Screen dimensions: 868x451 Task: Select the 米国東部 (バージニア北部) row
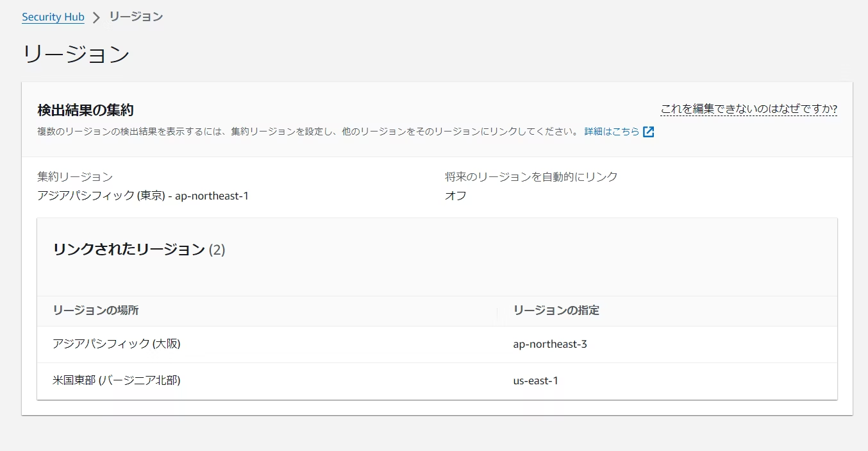coord(117,381)
